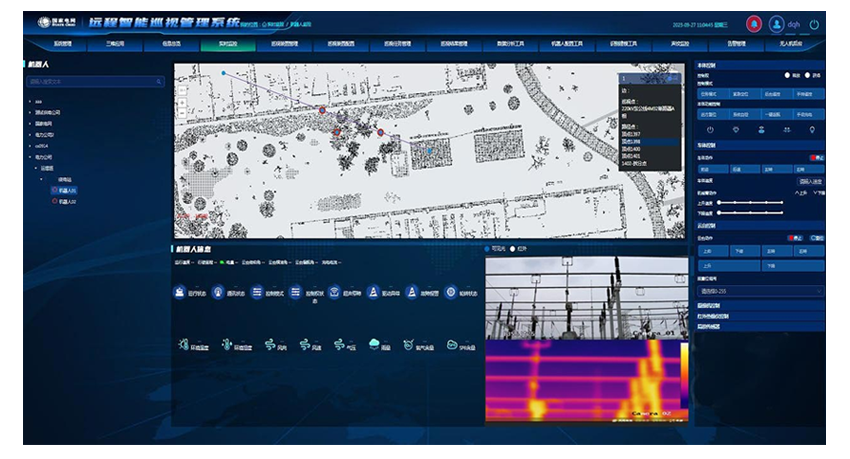
Task: Click the 环境温度 thermometer icon
Action: (183, 344)
